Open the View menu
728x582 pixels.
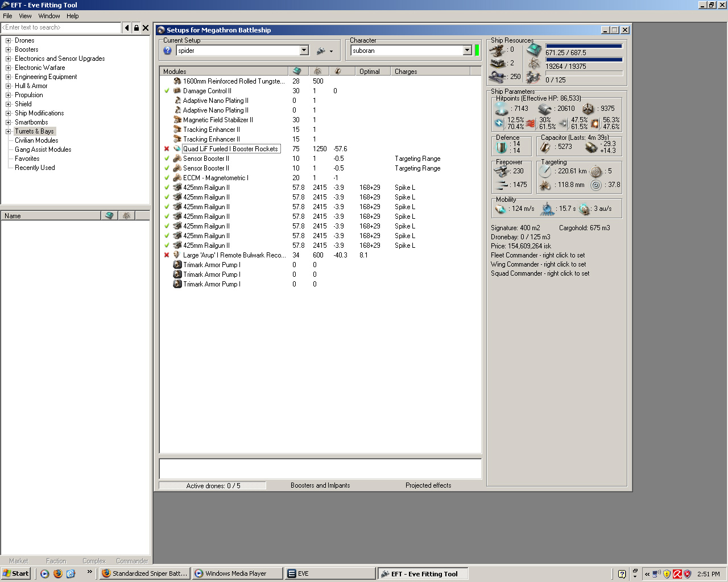25,16
